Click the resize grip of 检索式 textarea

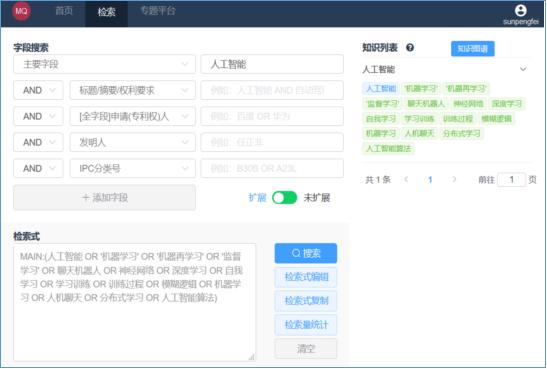(x=252, y=357)
